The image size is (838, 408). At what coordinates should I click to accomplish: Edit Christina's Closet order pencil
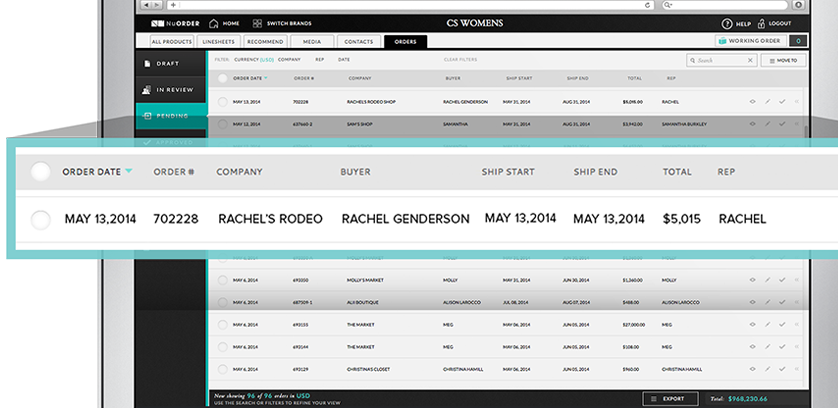767,369
